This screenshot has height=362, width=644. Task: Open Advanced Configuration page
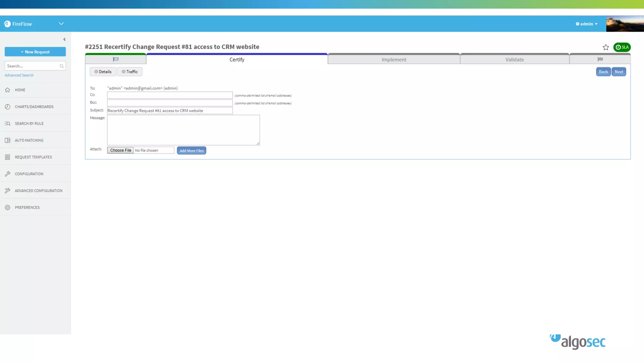tap(38, 191)
